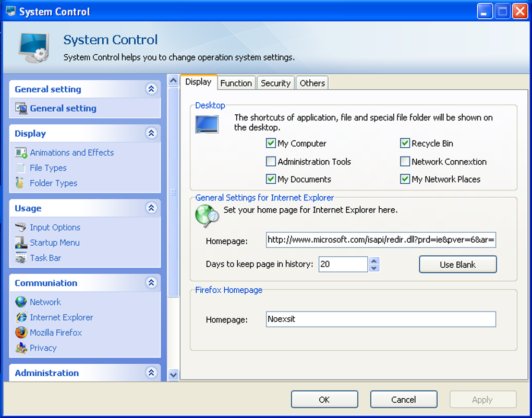The width and height of the screenshot is (532, 418).
Task: Expand the Administration section
Action: coord(151,373)
